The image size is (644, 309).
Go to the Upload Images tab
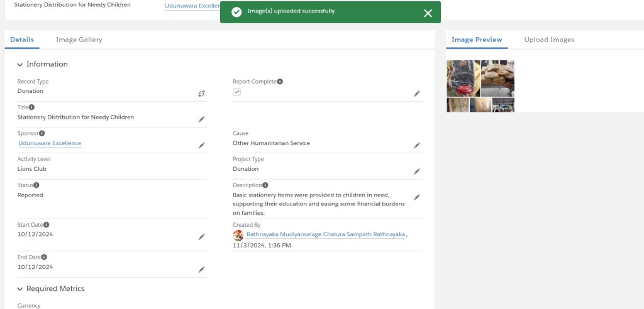549,40
